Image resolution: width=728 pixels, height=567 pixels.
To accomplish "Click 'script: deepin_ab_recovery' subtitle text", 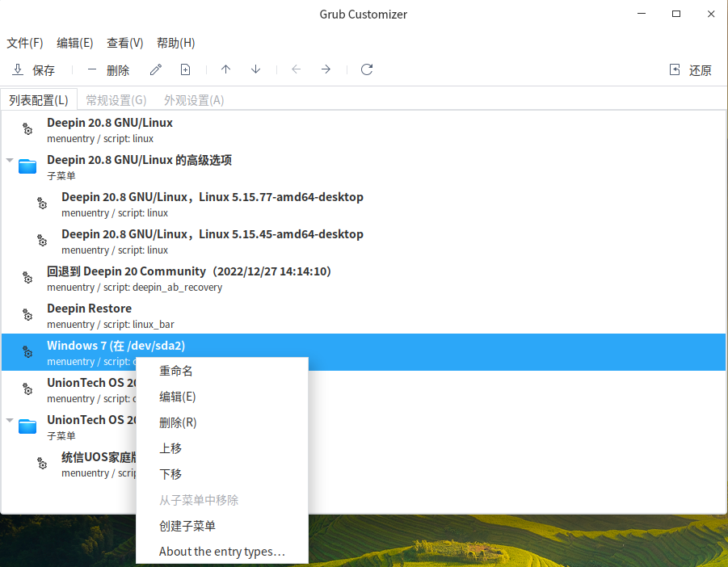I will [162, 288].
